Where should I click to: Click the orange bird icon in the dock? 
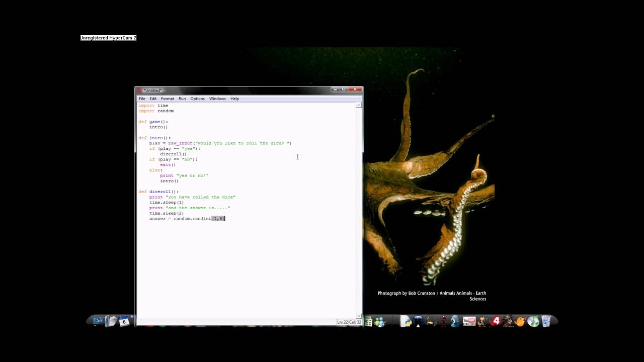point(520,321)
